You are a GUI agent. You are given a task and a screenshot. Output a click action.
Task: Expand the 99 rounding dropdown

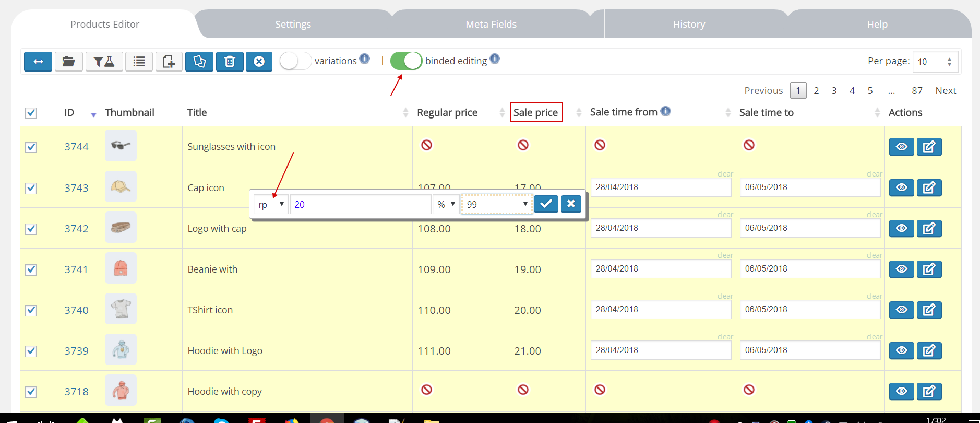[497, 204]
